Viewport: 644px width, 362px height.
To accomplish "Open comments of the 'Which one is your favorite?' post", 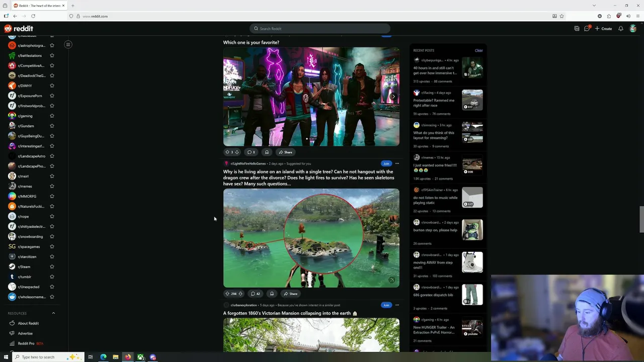I will point(251,152).
